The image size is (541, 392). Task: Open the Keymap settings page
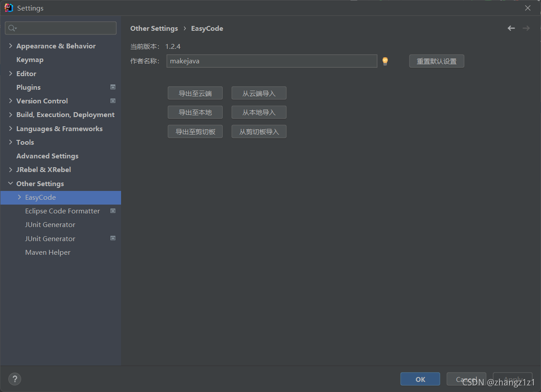tap(30, 60)
